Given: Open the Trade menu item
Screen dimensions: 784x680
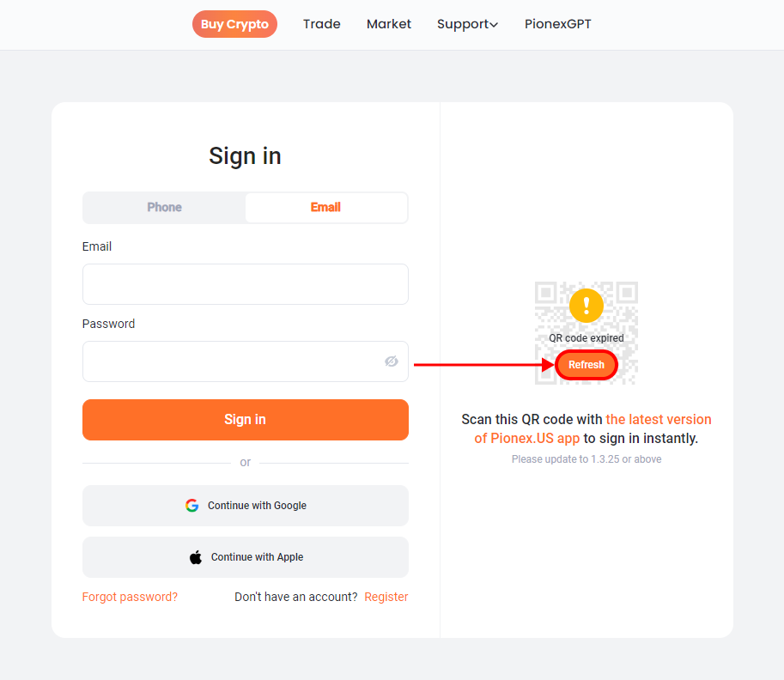Looking at the screenshot, I should point(321,24).
